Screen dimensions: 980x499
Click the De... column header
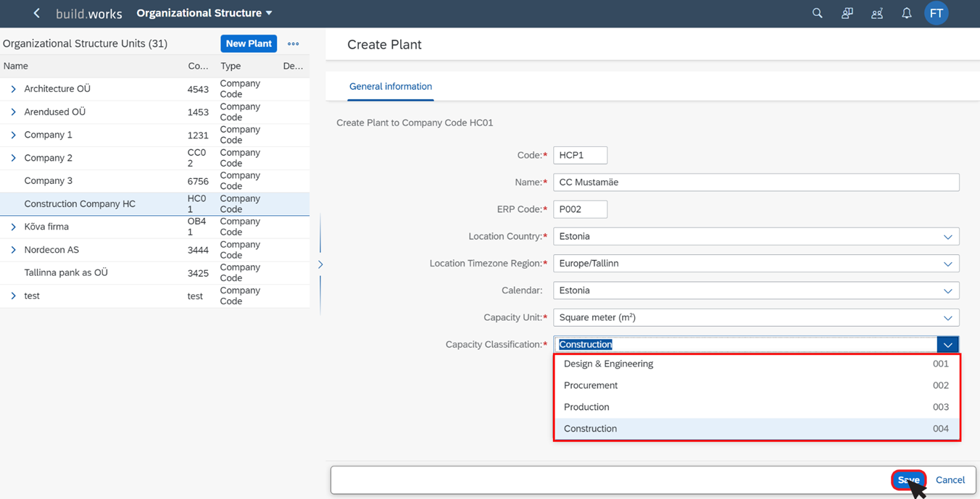(293, 66)
